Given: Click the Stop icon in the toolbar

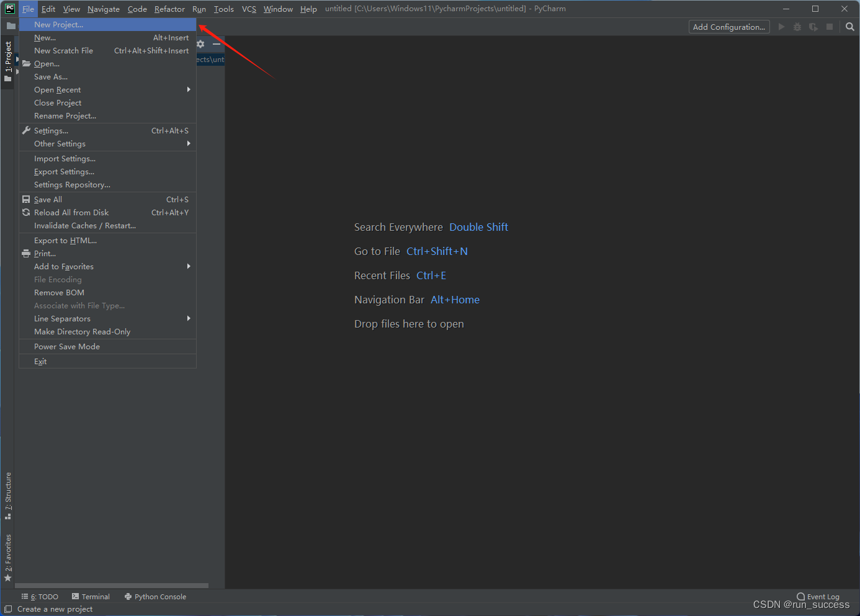Looking at the screenshot, I should point(830,27).
